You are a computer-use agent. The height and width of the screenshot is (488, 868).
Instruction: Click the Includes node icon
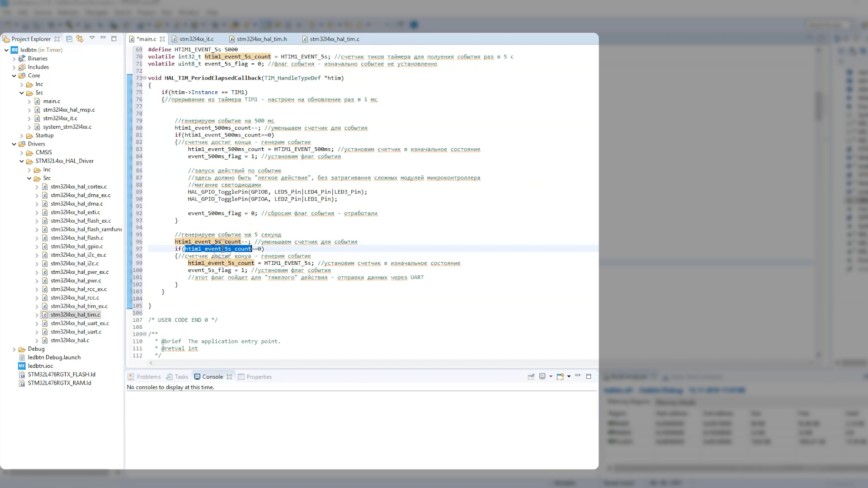coord(22,67)
